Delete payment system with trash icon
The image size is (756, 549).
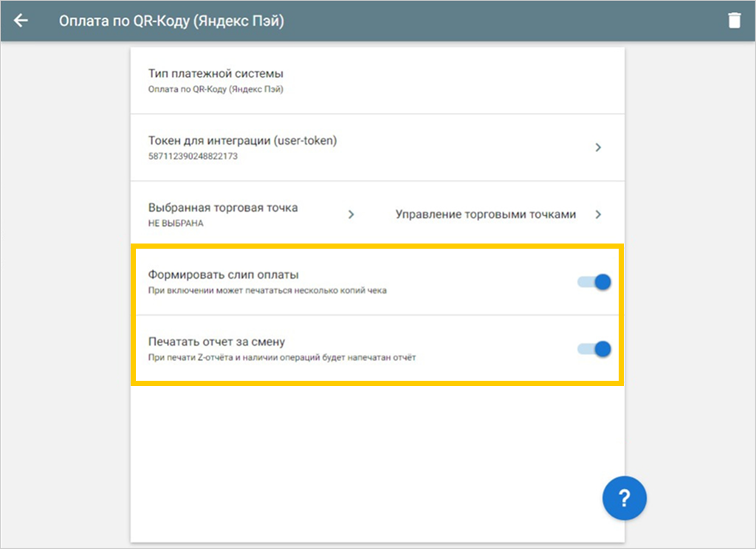(x=734, y=21)
